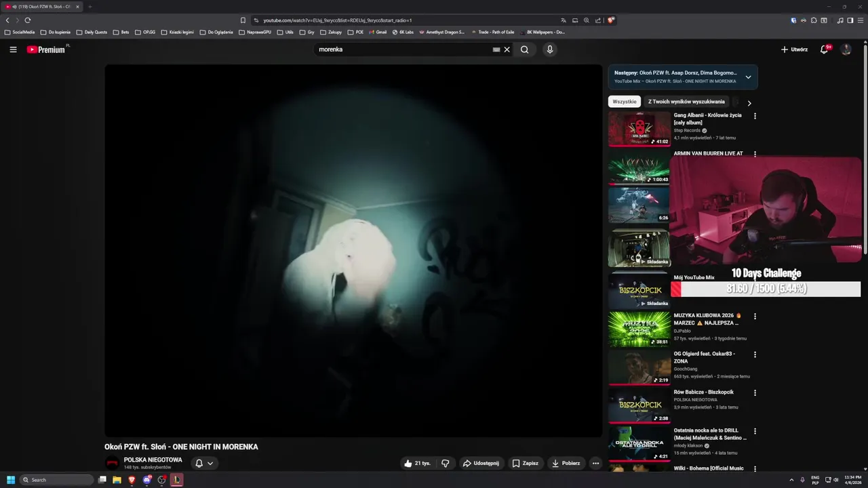Select the Z Twoich wyników wyszukiwania chip
868x488 pixels.
coord(686,102)
